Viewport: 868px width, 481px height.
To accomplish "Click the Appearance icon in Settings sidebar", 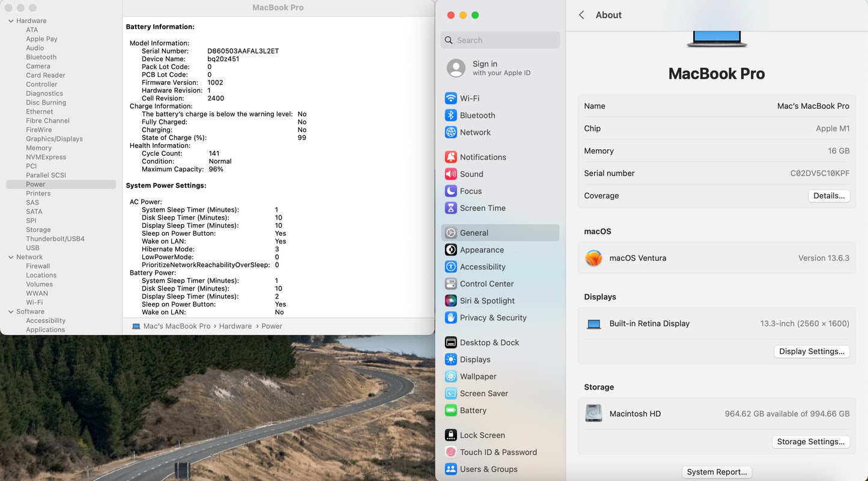I will (x=451, y=250).
